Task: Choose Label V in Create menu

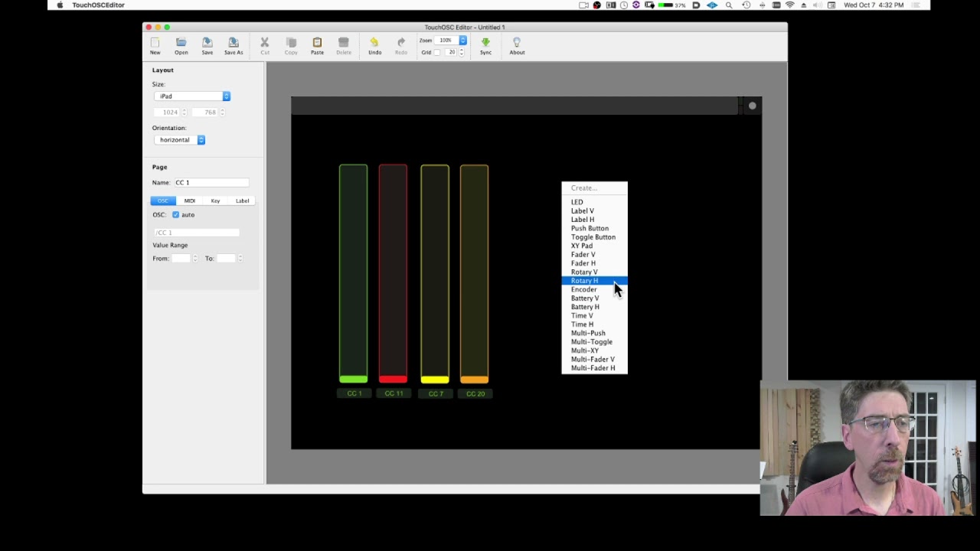Action: [594, 211]
